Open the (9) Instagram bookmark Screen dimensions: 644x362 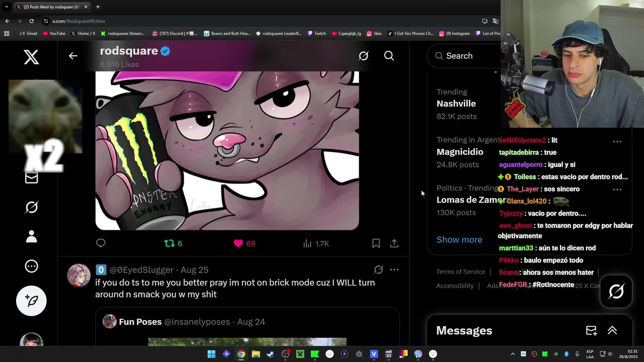[x=454, y=34]
